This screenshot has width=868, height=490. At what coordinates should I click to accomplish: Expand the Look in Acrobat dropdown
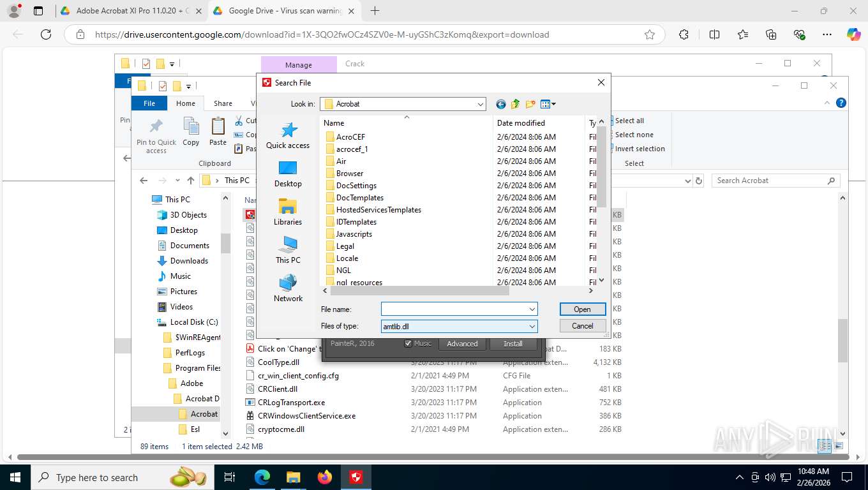click(480, 104)
